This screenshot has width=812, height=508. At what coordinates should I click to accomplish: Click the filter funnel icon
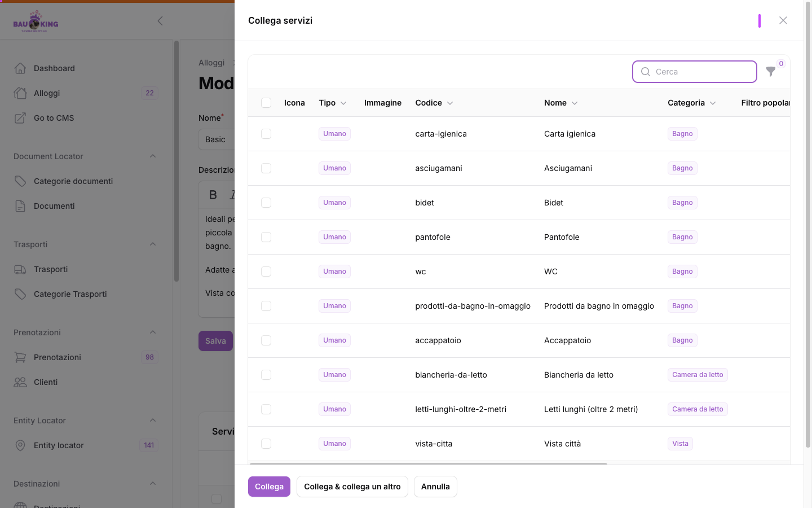pyautogui.click(x=771, y=72)
